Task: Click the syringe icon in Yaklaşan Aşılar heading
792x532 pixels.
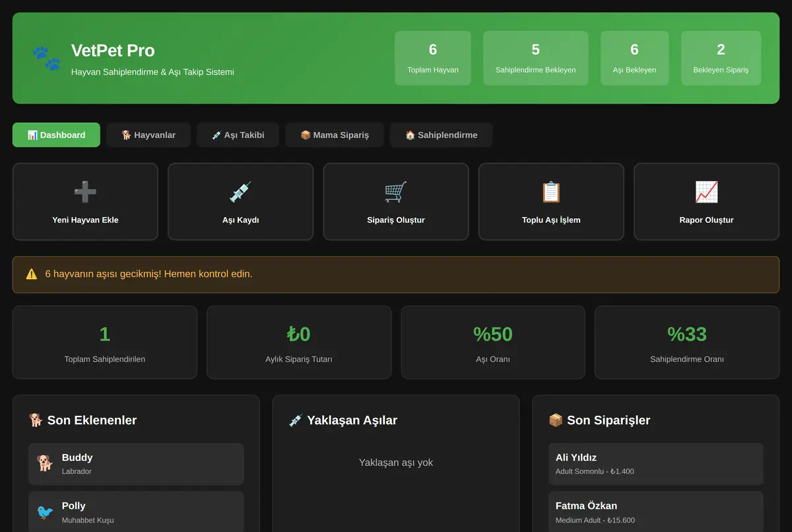Action: 296,420
